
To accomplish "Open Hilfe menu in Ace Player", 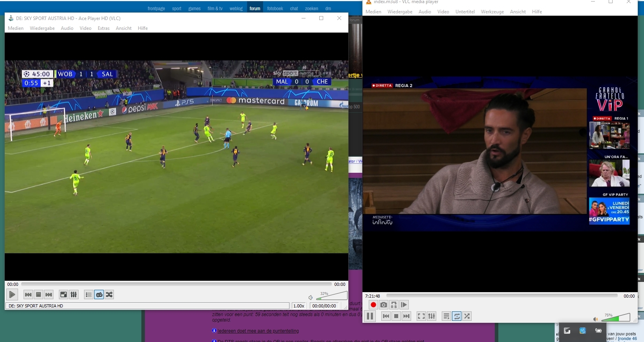I will 143,28.
